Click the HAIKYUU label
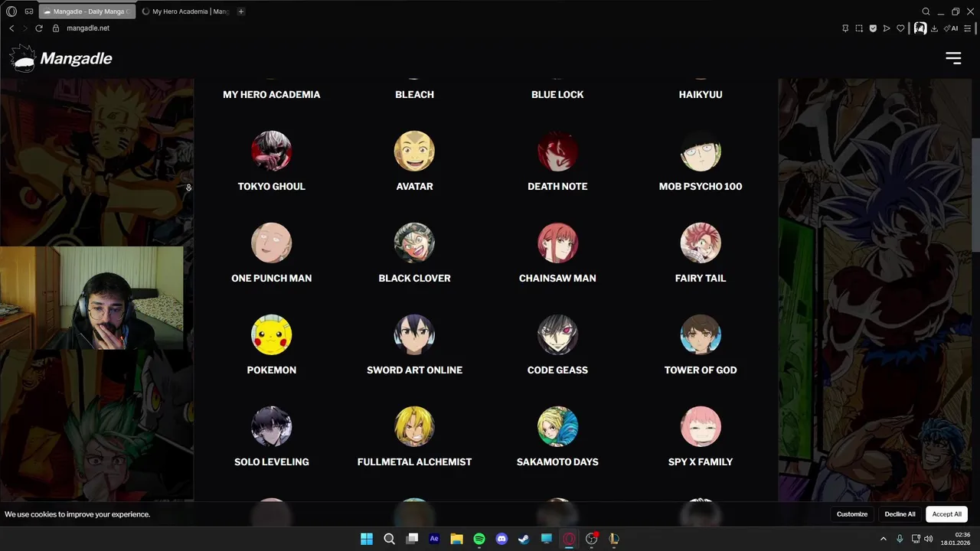Screen dimensions: 980x551 (x=701, y=95)
